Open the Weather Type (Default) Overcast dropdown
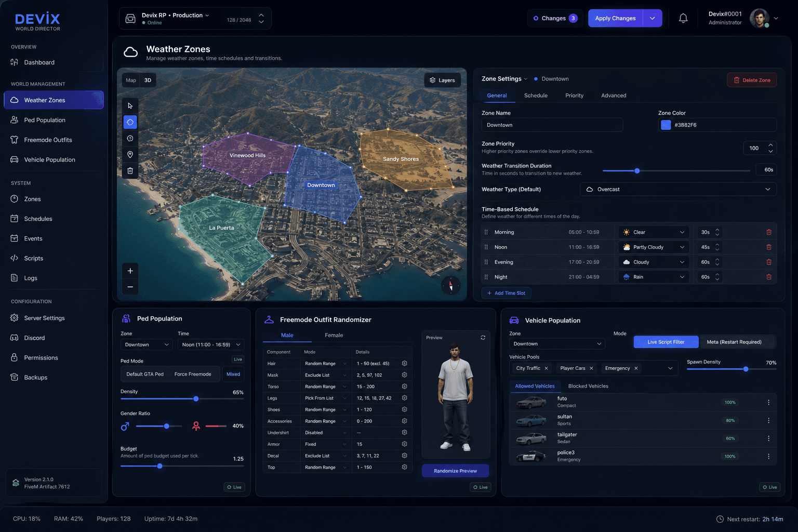 pos(678,190)
